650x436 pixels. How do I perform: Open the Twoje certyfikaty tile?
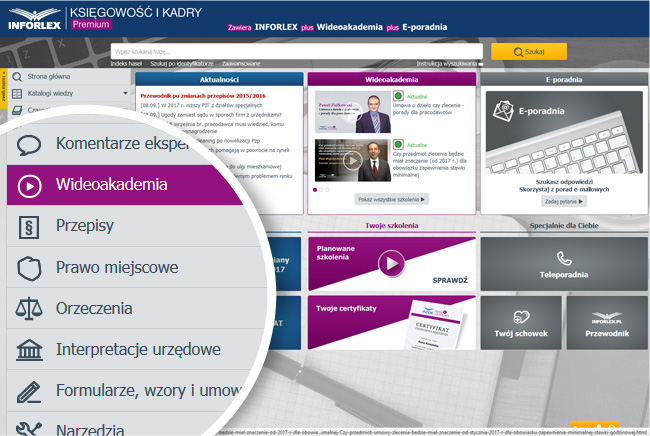point(392,322)
